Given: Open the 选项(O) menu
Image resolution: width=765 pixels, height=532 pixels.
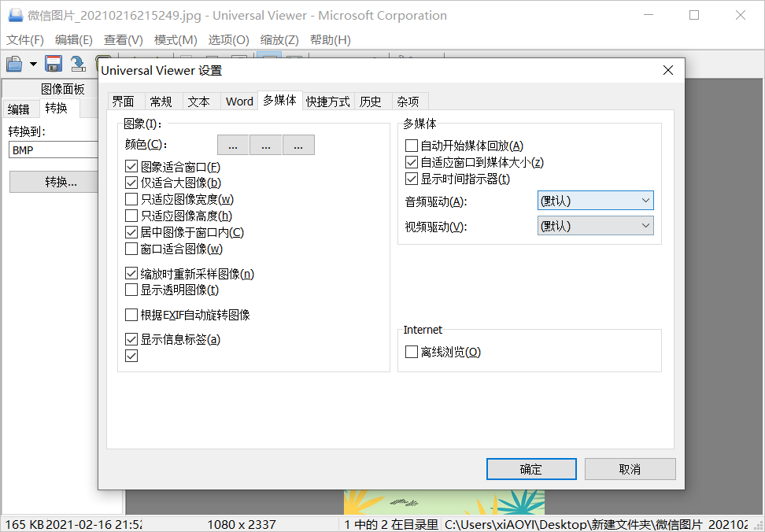Looking at the screenshot, I should [x=229, y=40].
